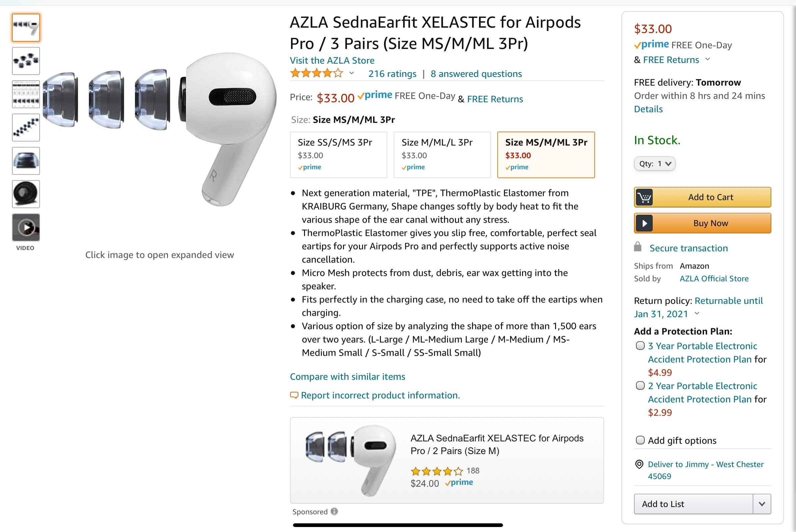This screenshot has width=796, height=532.
Task: Visit the AZLA Store link
Action: 332,60
